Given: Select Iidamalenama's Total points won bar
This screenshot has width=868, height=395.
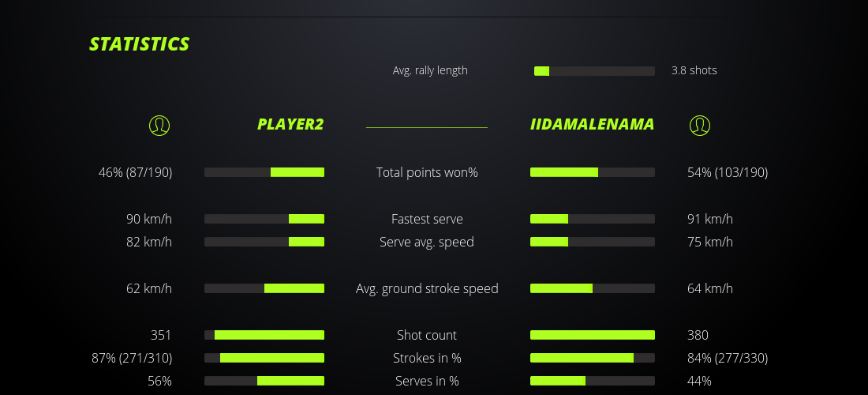Looking at the screenshot, I should click(x=593, y=172).
